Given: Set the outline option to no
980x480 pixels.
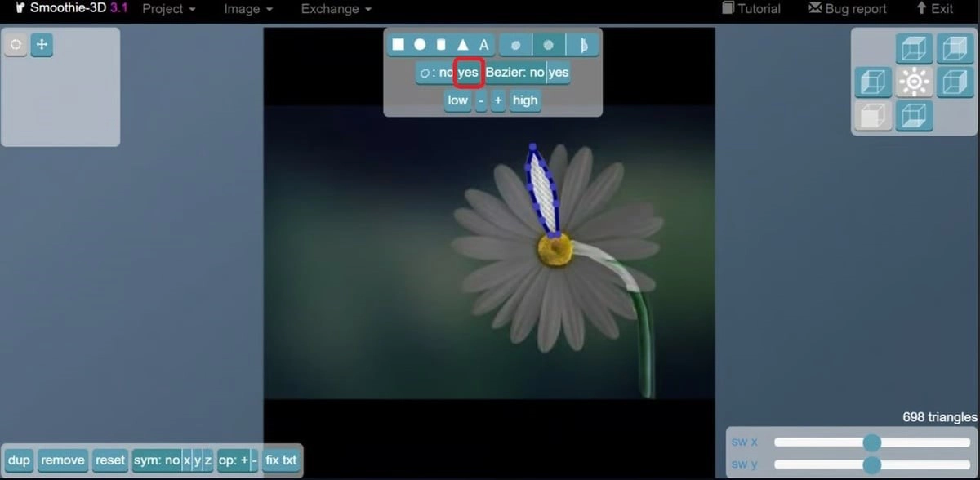Looking at the screenshot, I should [446, 73].
